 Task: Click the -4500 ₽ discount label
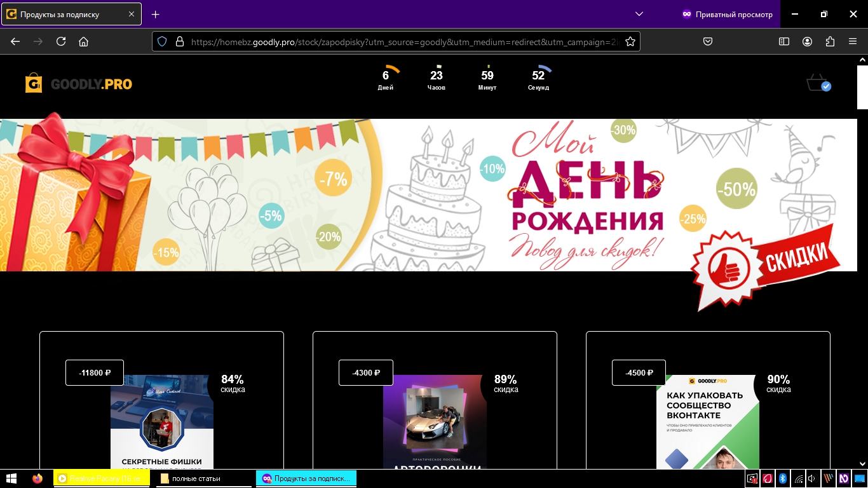tap(639, 372)
